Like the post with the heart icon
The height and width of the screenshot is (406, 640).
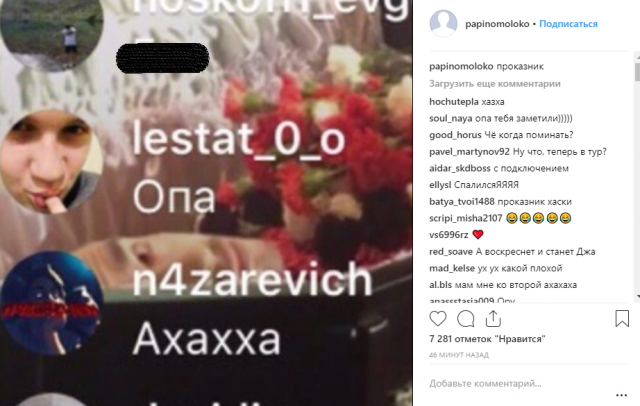438,319
